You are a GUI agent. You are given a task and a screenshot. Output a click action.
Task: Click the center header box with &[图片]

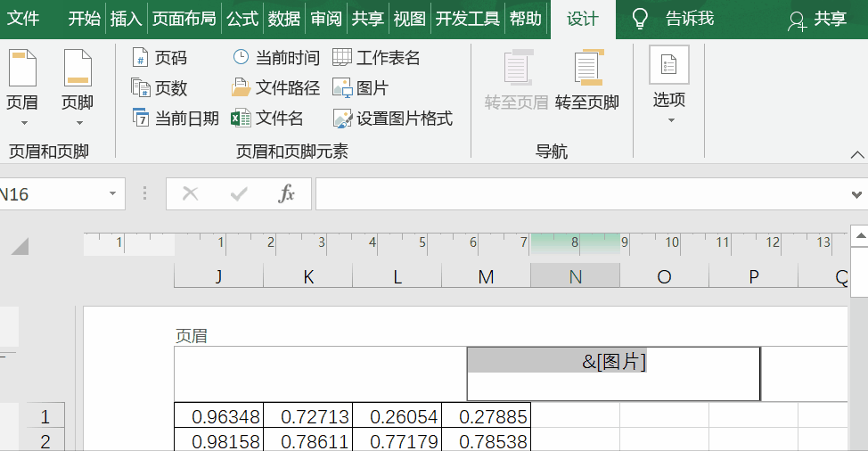613,373
